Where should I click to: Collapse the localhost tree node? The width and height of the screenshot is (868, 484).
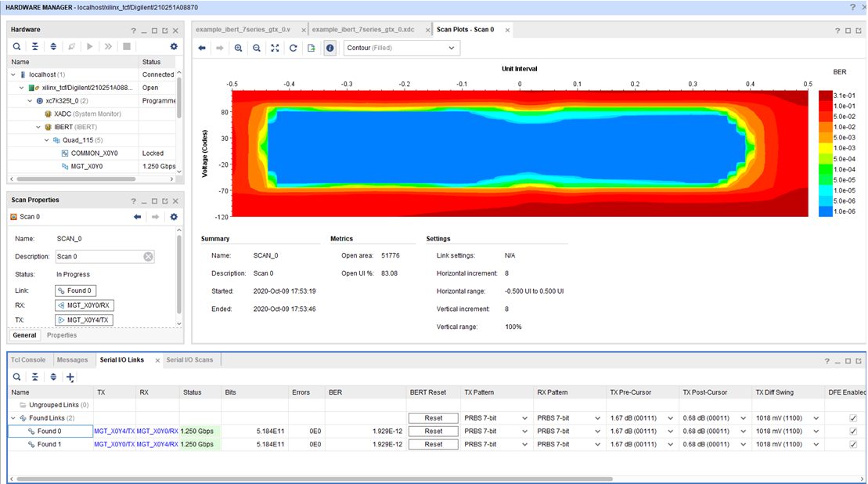click(x=13, y=74)
